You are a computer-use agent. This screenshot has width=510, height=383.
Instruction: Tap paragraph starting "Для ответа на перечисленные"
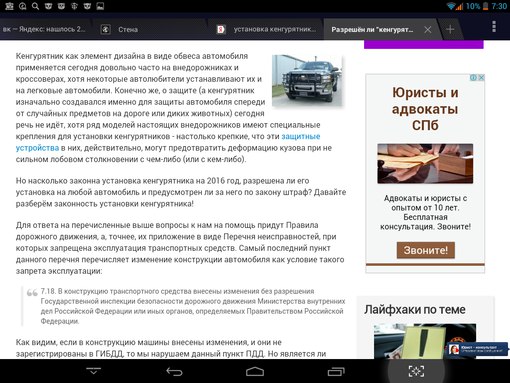(x=180, y=248)
